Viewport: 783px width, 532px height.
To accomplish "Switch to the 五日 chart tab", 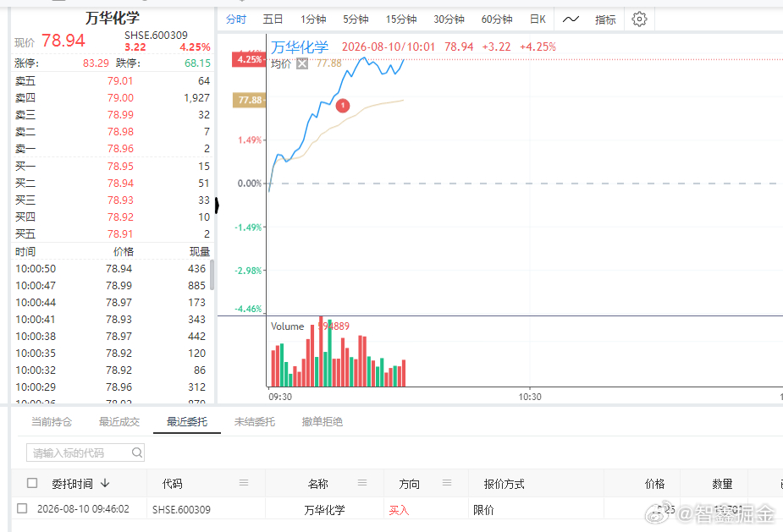I will [273, 19].
